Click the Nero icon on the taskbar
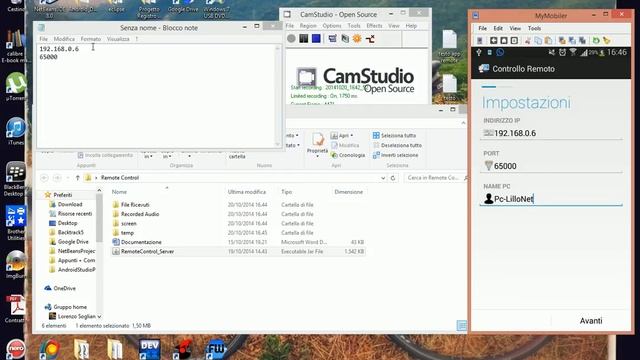The image size is (640, 360). (16, 349)
